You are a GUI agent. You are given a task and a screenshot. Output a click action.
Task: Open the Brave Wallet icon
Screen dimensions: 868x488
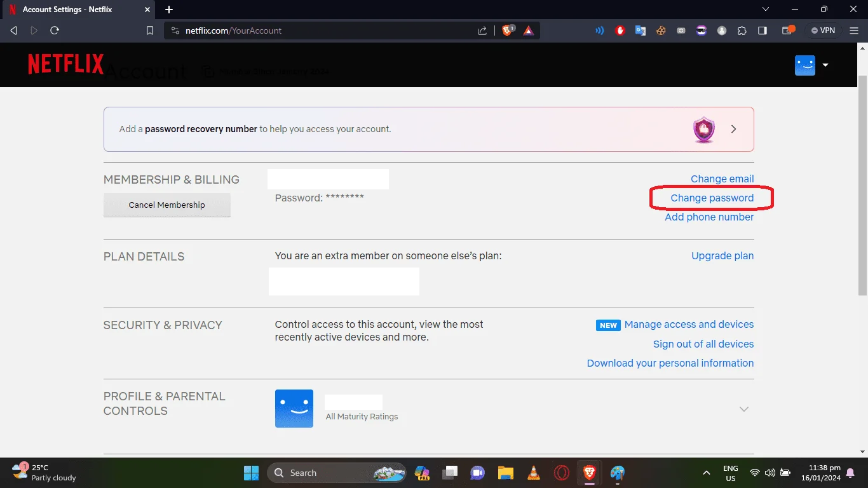(x=788, y=30)
